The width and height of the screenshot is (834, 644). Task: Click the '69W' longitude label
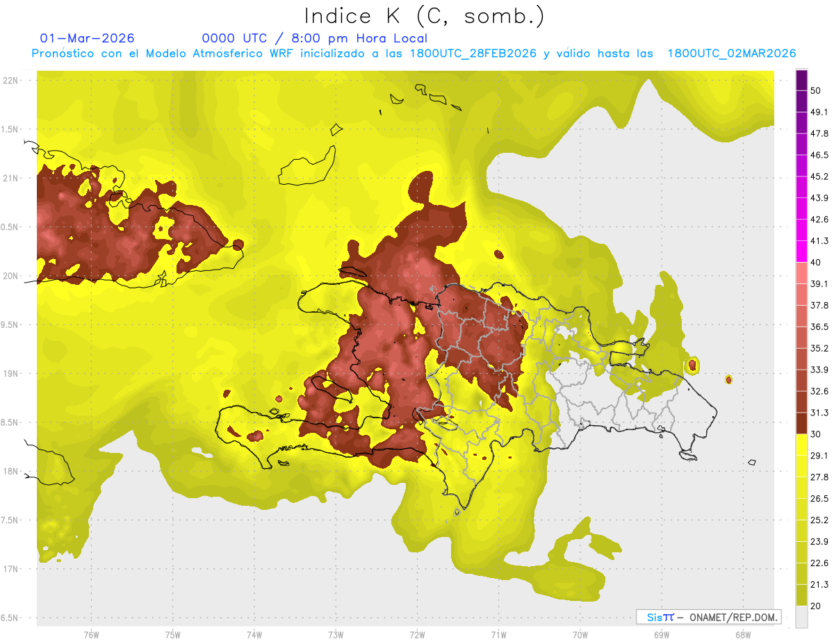662,635
